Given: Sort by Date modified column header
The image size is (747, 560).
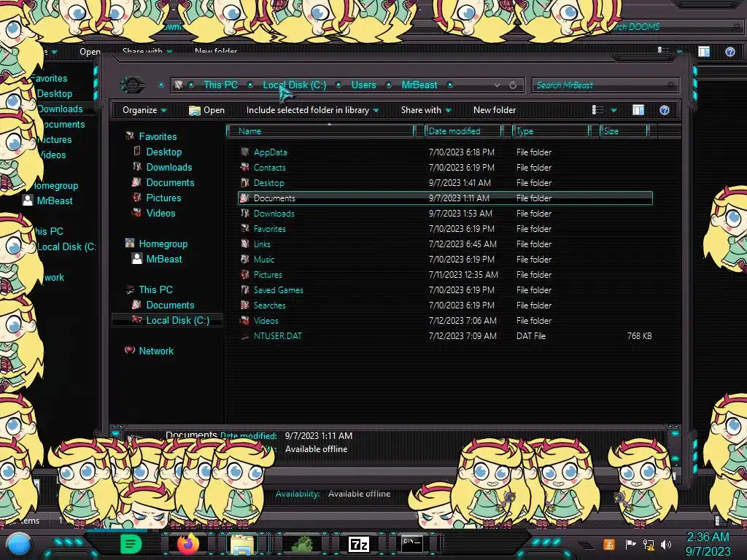Looking at the screenshot, I should click(x=463, y=131).
